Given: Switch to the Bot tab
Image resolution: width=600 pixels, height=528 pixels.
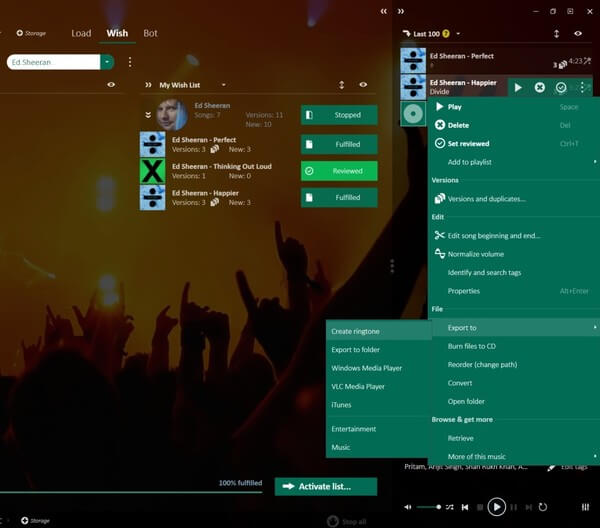Looking at the screenshot, I should click(x=150, y=33).
